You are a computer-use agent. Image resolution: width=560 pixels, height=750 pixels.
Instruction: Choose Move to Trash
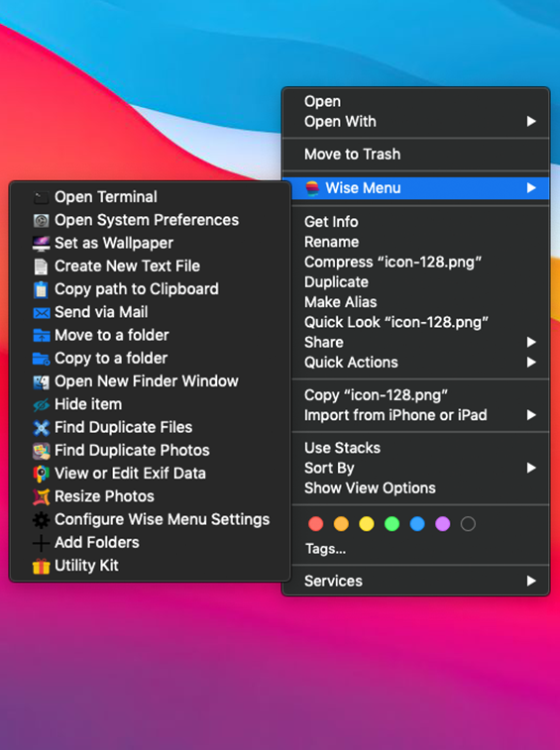point(415,154)
